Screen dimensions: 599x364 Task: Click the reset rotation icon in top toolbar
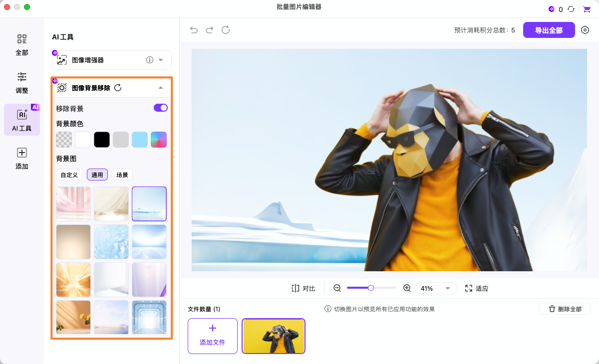(226, 30)
